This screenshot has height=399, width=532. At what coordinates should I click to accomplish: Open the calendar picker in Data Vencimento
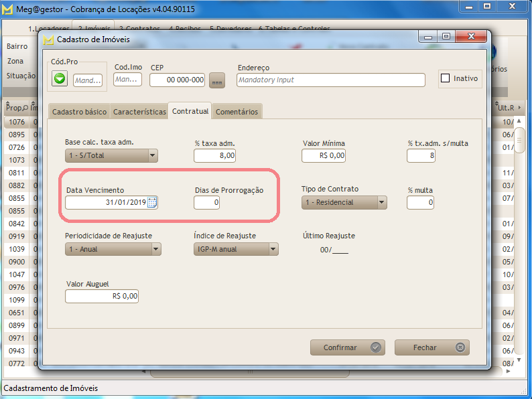152,202
